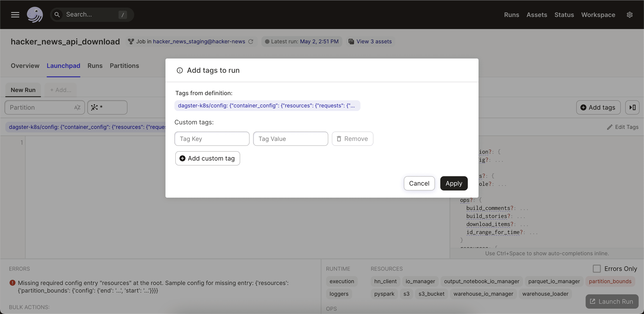The width and height of the screenshot is (644, 314).
Task: Cancel the Add tags dialog
Action: (x=419, y=183)
